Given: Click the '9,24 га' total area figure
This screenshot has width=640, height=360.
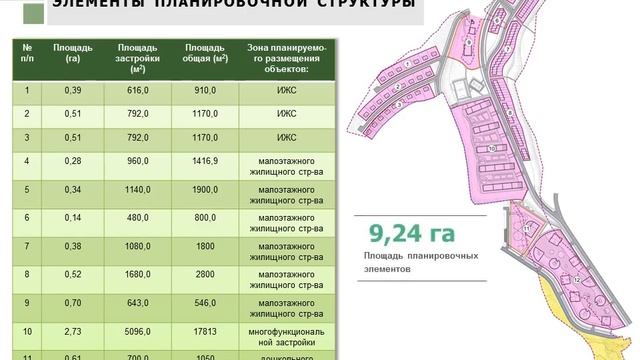Looking at the screenshot, I should (411, 233).
